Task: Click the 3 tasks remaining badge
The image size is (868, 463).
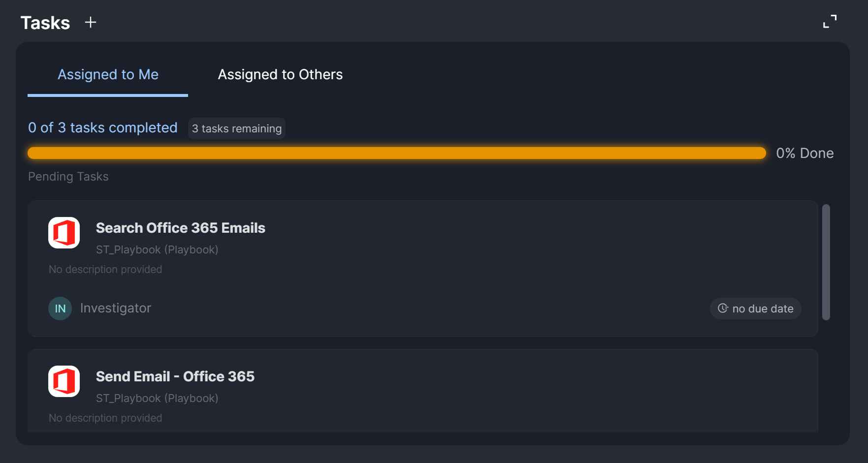Action: coord(236,128)
